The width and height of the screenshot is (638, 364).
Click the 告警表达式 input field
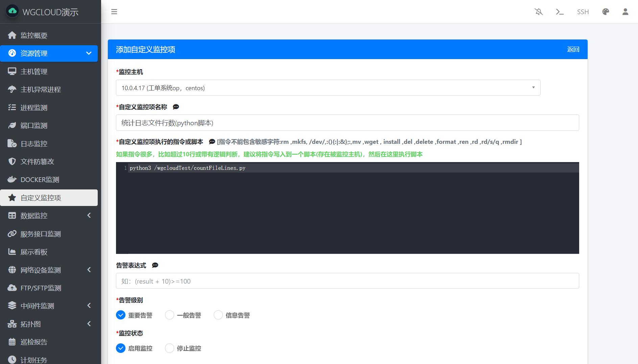pyautogui.click(x=347, y=281)
